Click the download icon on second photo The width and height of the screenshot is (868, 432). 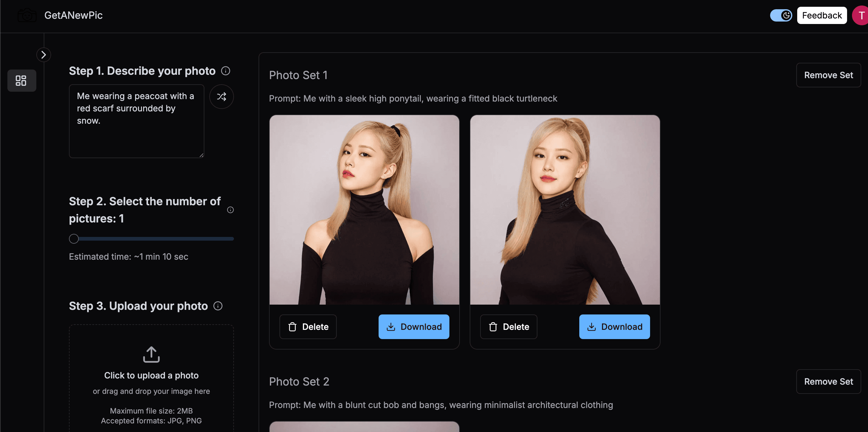point(591,326)
